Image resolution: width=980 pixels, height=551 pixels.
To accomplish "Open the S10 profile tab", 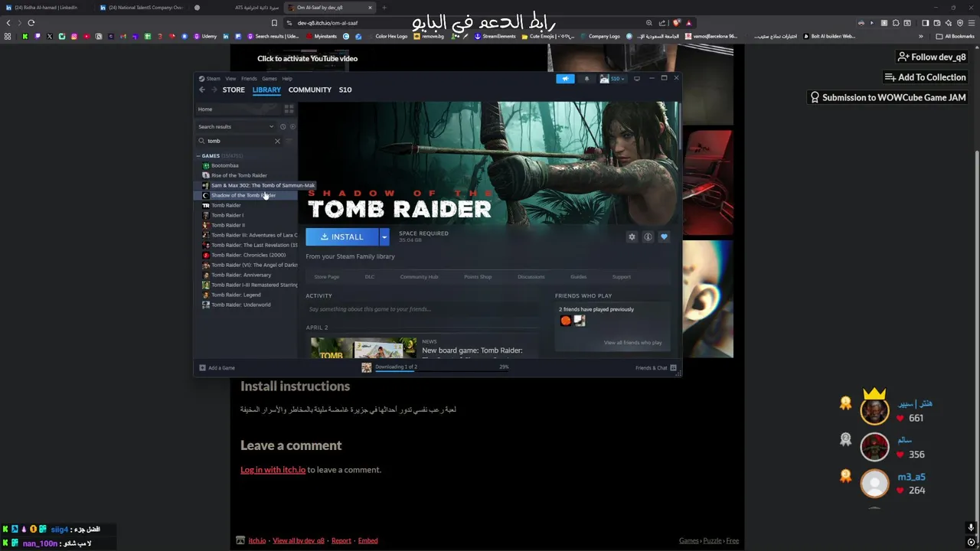I will pyautogui.click(x=345, y=90).
